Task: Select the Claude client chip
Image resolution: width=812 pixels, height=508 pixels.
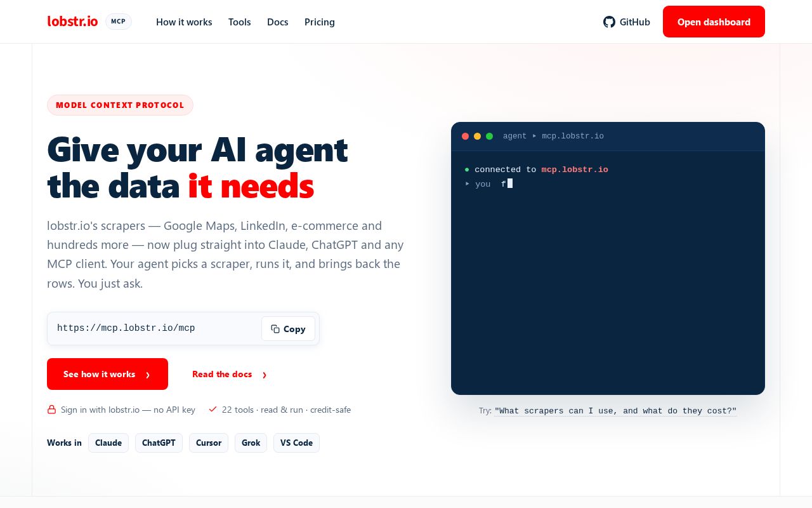Action: [x=108, y=443]
